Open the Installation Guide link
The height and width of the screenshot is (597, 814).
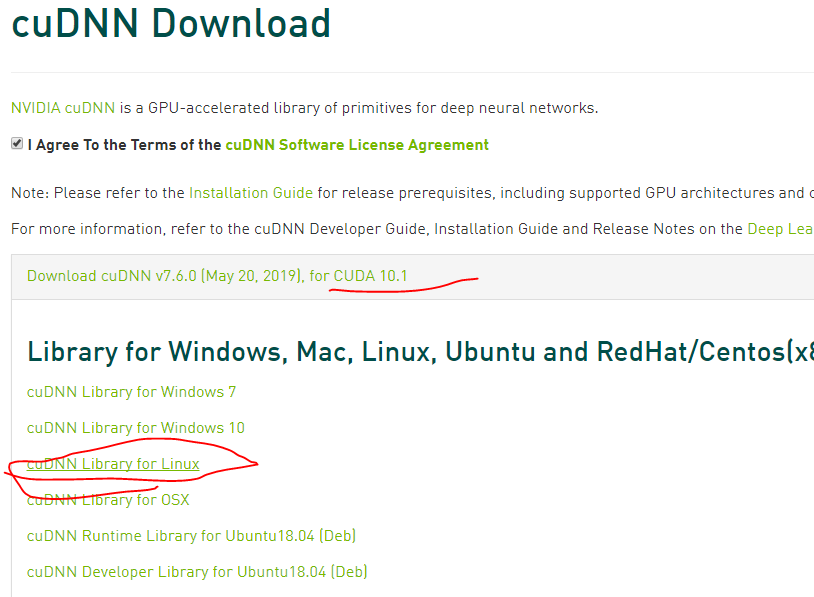click(251, 193)
